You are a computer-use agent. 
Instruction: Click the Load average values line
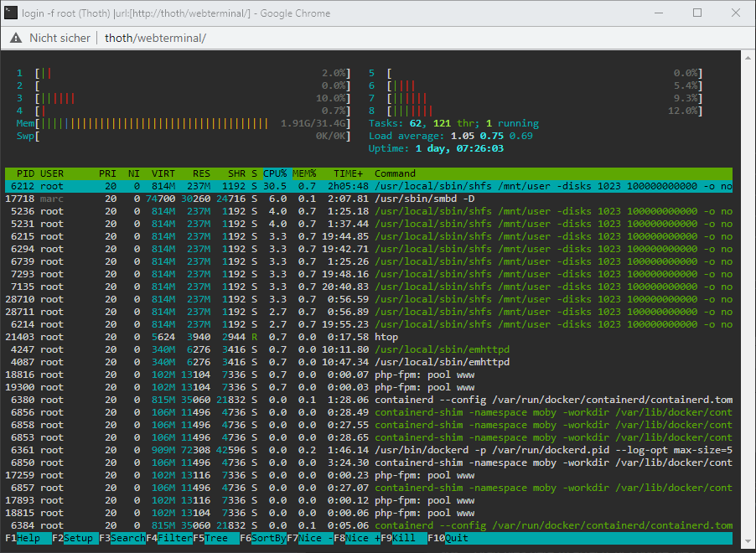point(451,136)
